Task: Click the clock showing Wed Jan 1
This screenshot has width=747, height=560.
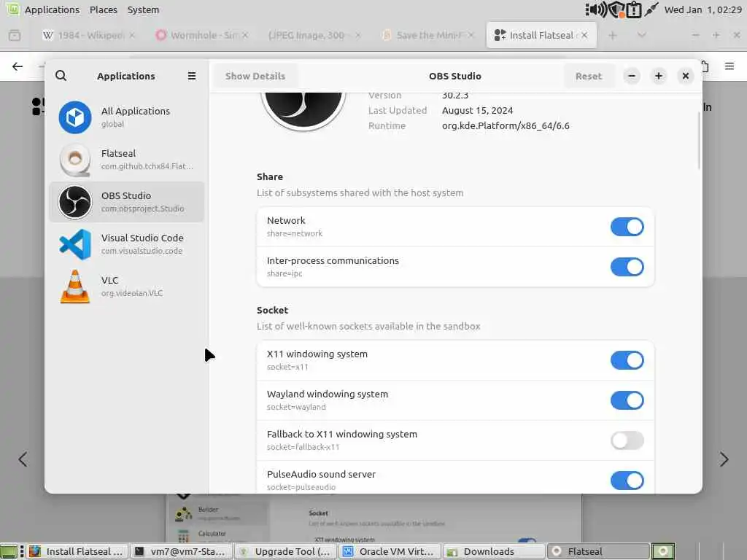Action: click(x=703, y=9)
